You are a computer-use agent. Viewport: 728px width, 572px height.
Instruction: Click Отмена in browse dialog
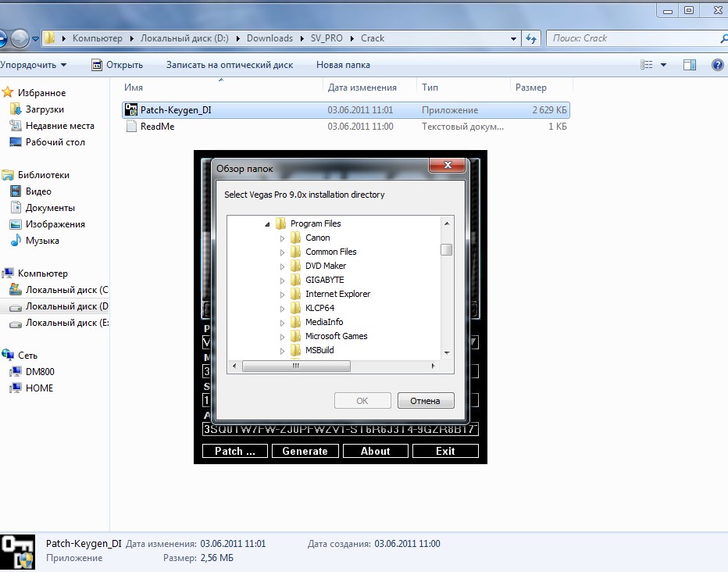click(x=426, y=401)
